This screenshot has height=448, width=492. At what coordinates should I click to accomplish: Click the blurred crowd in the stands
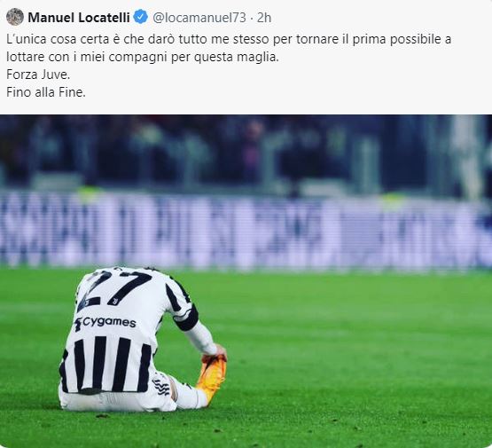pyautogui.click(x=246, y=153)
